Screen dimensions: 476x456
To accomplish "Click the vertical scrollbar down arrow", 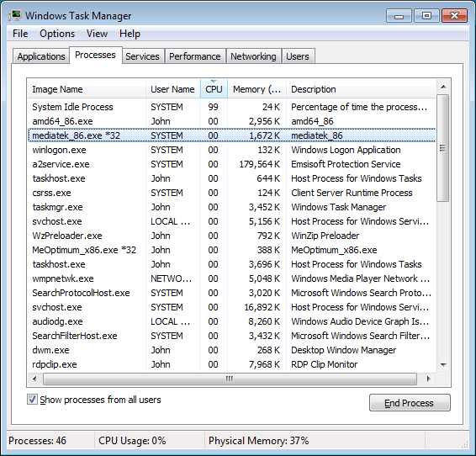I will pyautogui.click(x=443, y=365).
